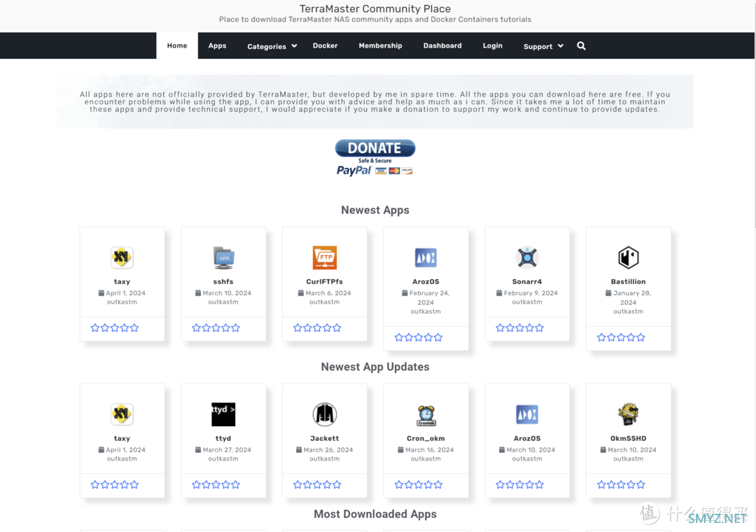Open the Dashboard menu item
This screenshot has height=532, width=756.
coord(442,45)
